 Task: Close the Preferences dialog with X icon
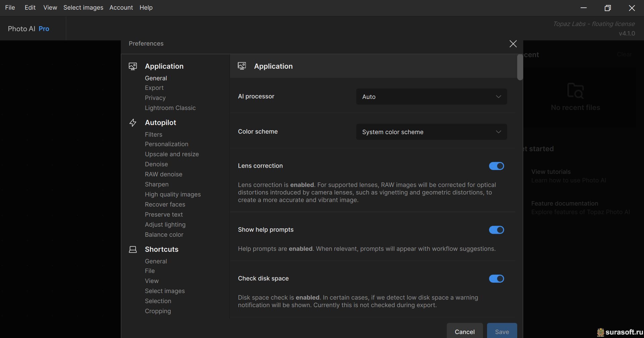(x=513, y=44)
